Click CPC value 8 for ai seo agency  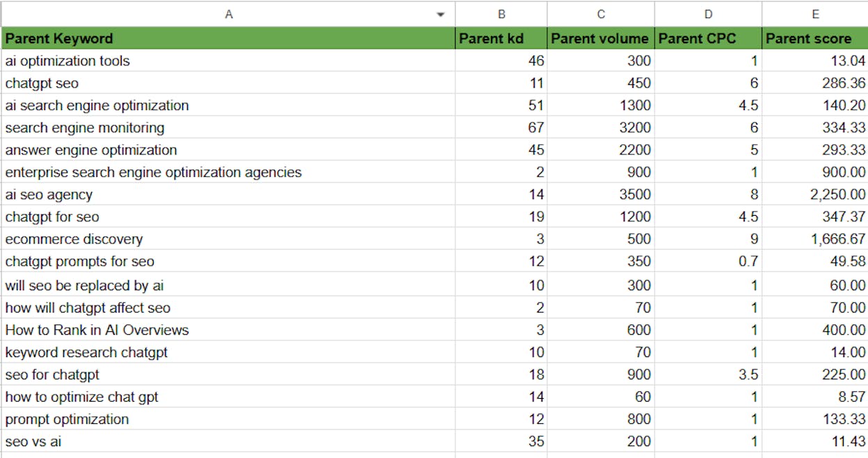coord(708,194)
